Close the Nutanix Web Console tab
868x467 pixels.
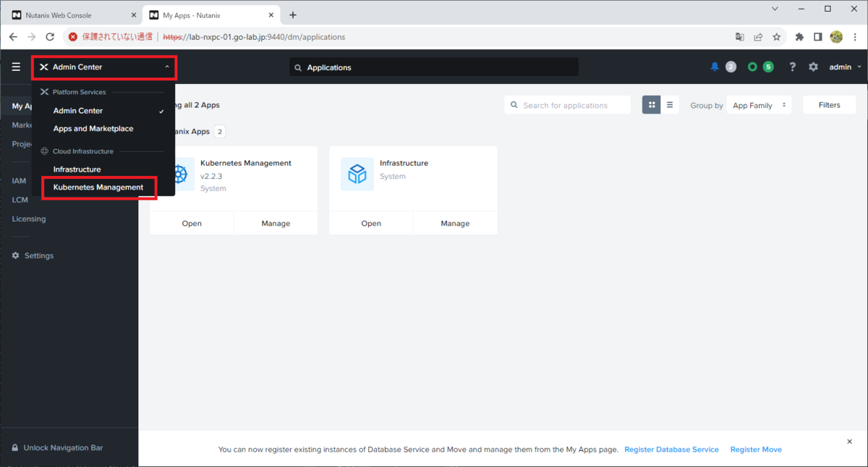tap(133, 15)
